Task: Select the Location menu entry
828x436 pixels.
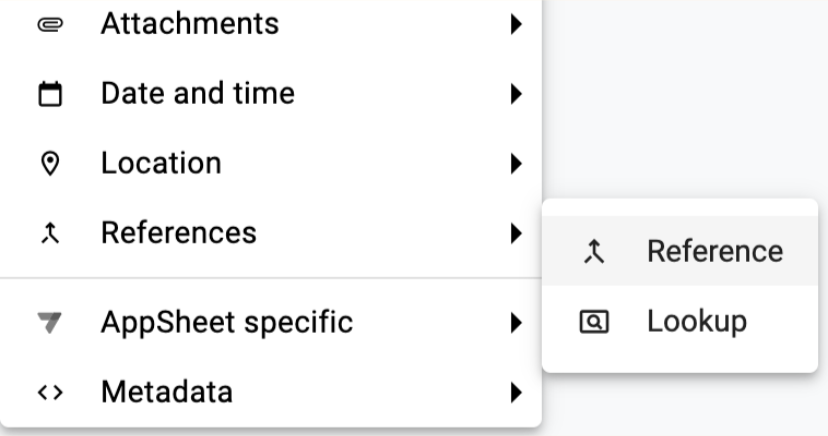Action: pos(161,163)
